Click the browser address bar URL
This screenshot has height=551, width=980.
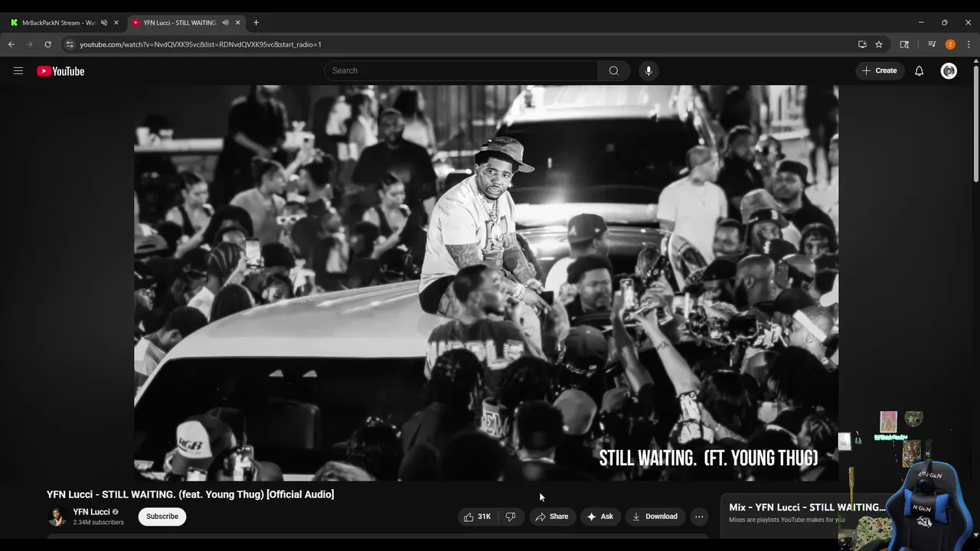pos(201,44)
